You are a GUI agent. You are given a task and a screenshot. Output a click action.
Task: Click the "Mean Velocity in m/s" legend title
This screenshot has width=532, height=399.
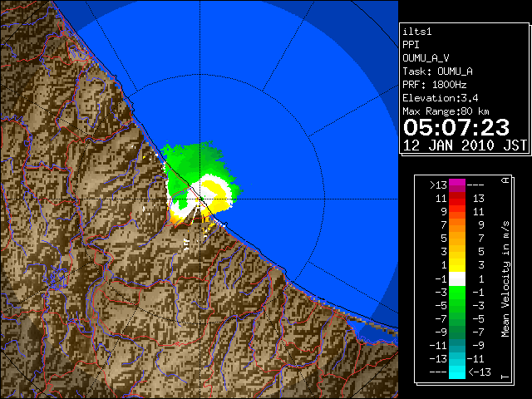pos(505,278)
